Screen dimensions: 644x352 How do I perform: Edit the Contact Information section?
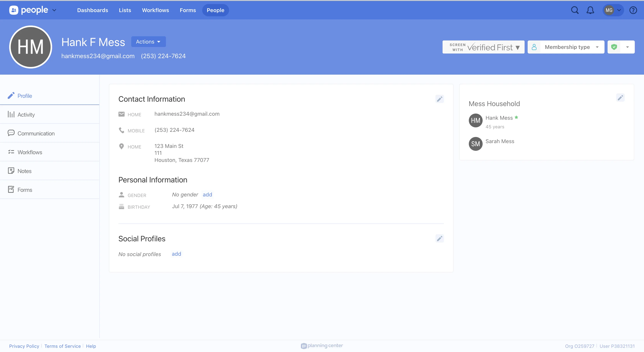439,99
